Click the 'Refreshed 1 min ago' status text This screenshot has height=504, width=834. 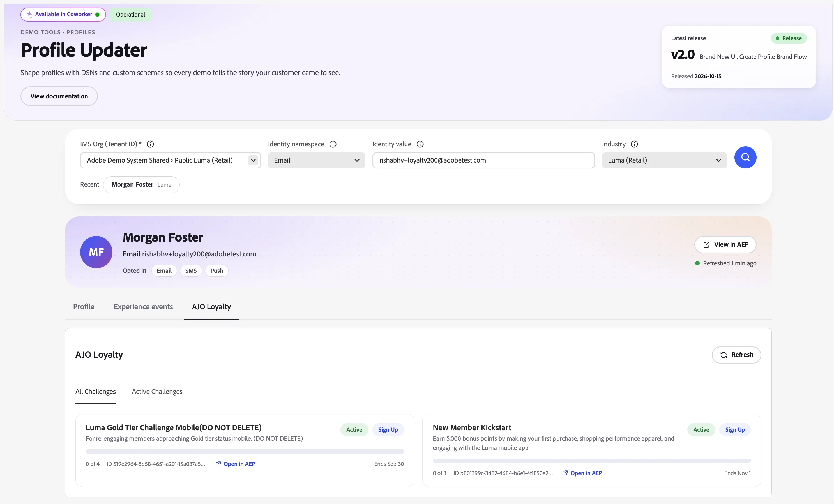(729, 263)
